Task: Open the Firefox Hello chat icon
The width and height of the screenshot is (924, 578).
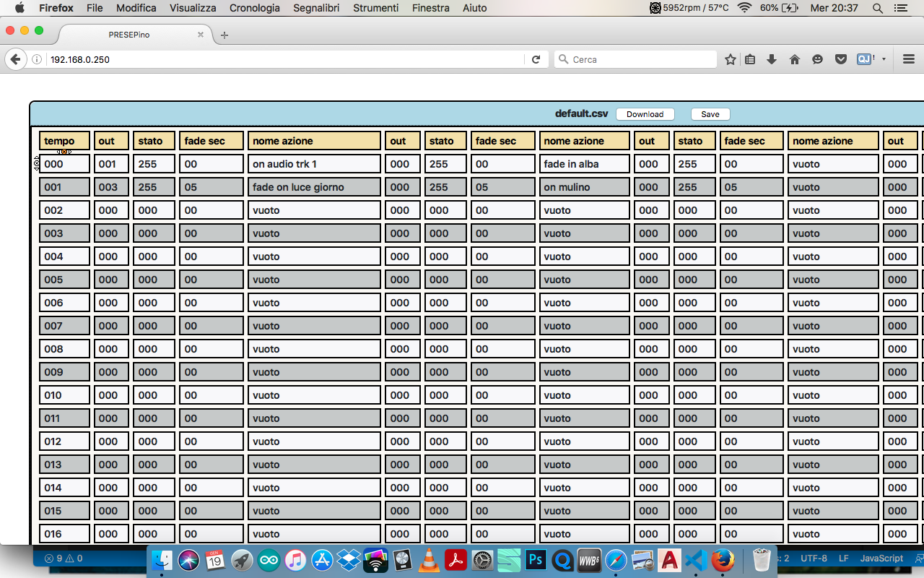Action: click(817, 59)
